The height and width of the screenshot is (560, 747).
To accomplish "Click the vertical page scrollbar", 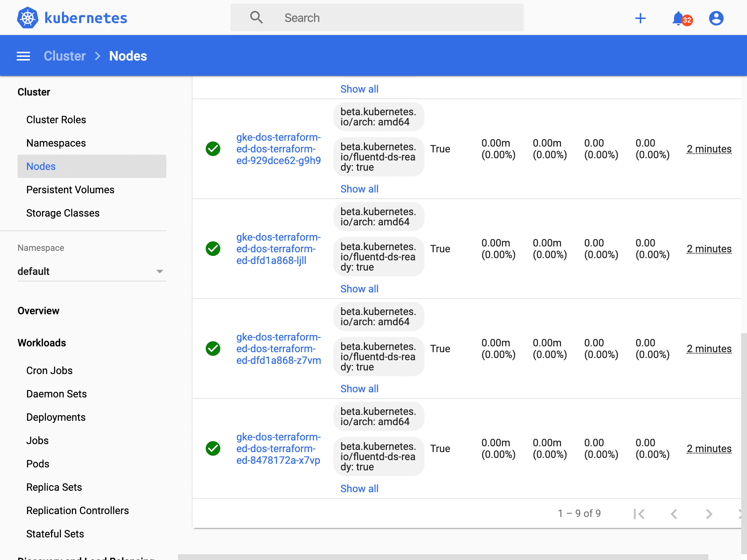I will click(744, 443).
